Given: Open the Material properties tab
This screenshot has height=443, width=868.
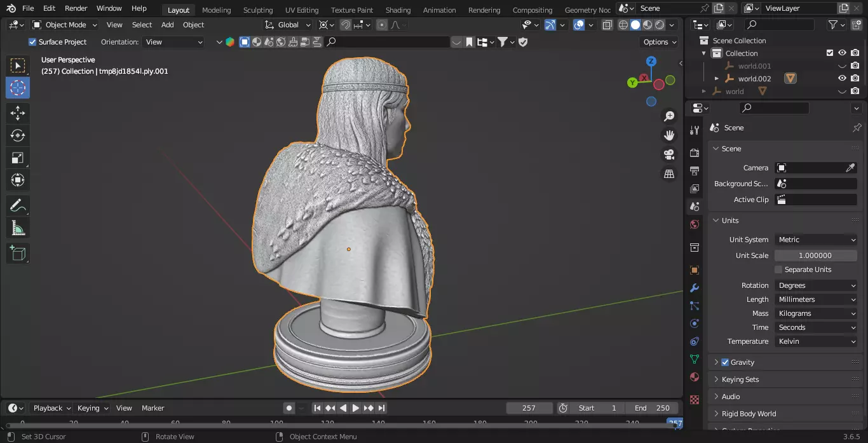Looking at the screenshot, I should [695, 377].
